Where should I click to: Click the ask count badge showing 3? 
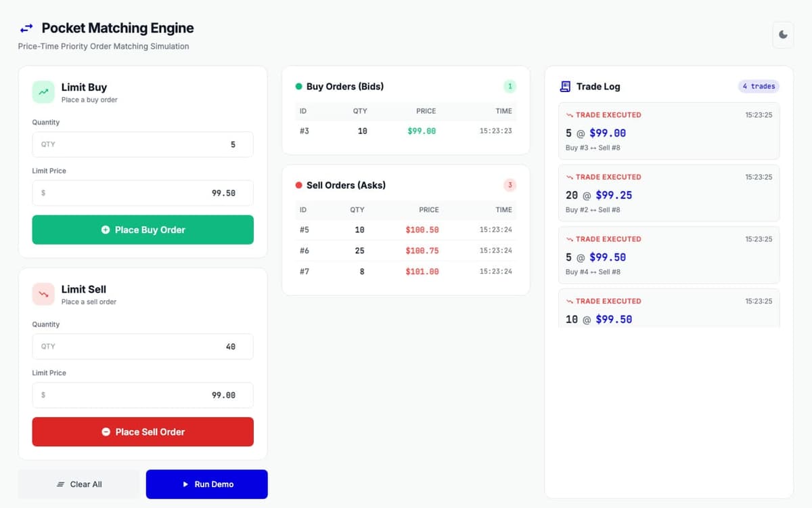510,185
